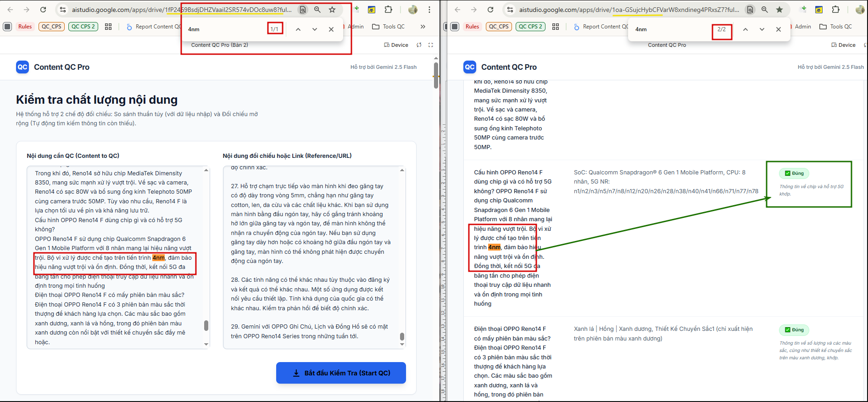Open Report Content QC bookmark in left window

click(x=154, y=27)
